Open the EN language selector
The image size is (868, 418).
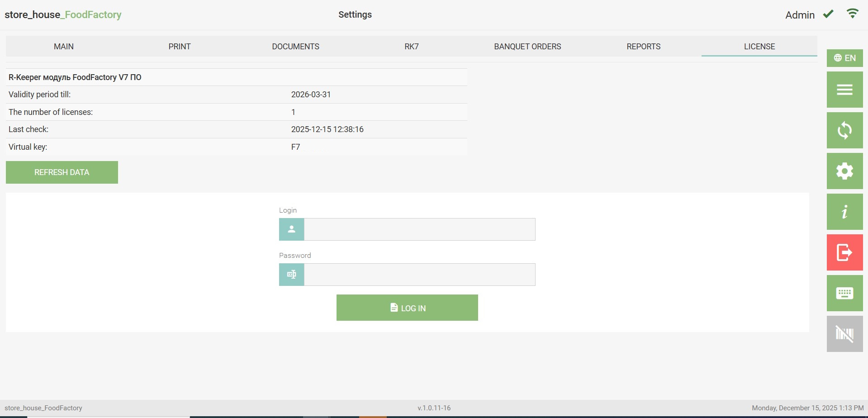(844, 58)
